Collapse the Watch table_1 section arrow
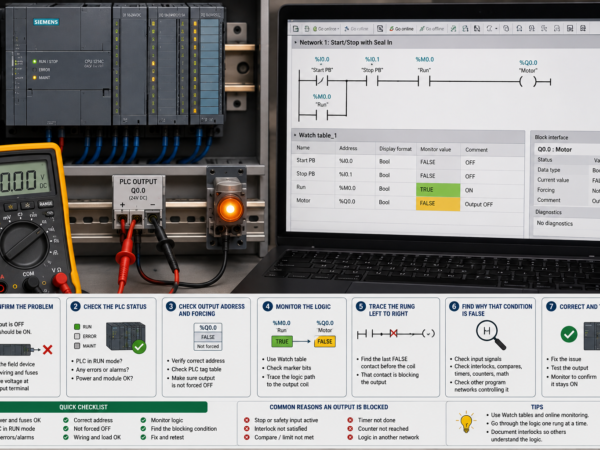 point(295,135)
